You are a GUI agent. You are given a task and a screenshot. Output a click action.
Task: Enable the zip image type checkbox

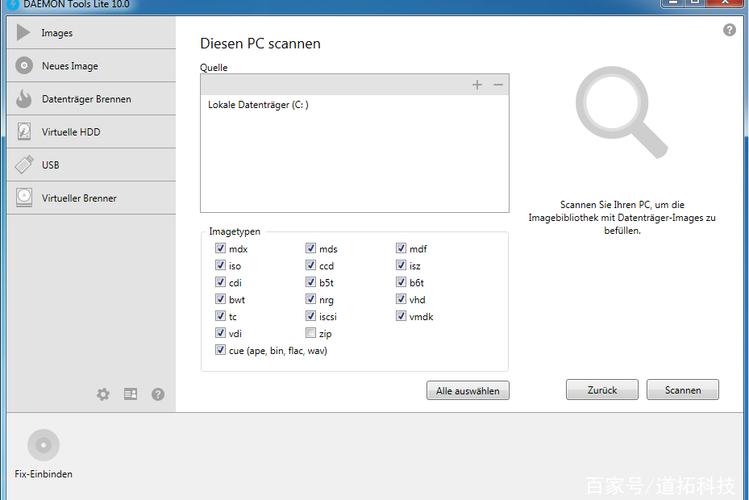point(310,333)
